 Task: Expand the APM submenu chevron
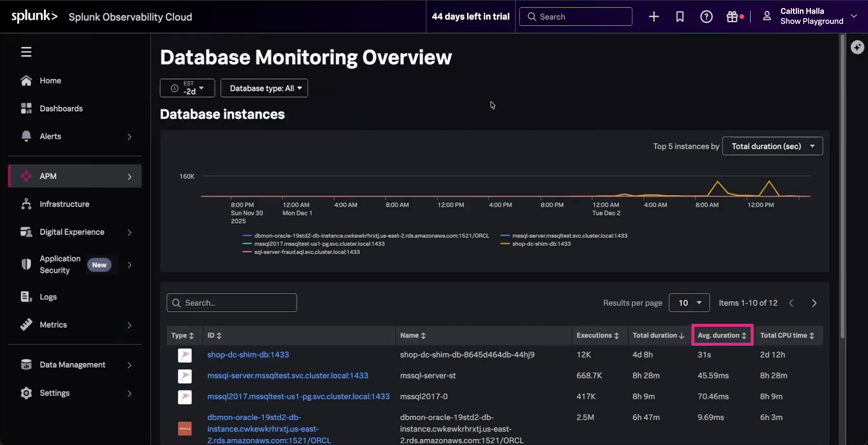[x=129, y=177]
